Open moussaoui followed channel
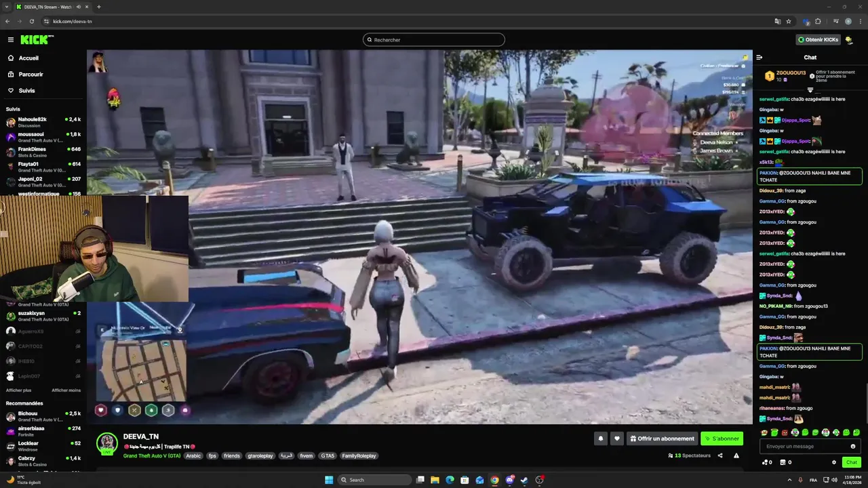868x488 pixels. pos(43,137)
